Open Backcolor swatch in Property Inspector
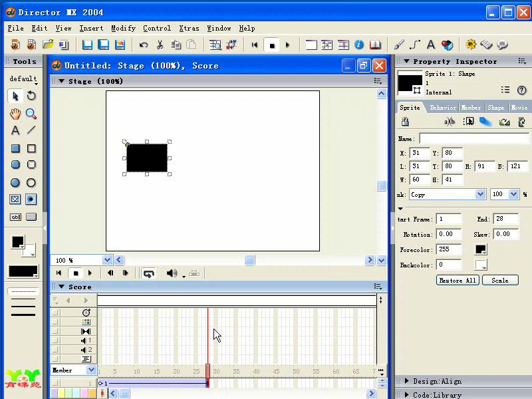Viewport: 532px width, 399px height. pyautogui.click(x=481, y=265)
